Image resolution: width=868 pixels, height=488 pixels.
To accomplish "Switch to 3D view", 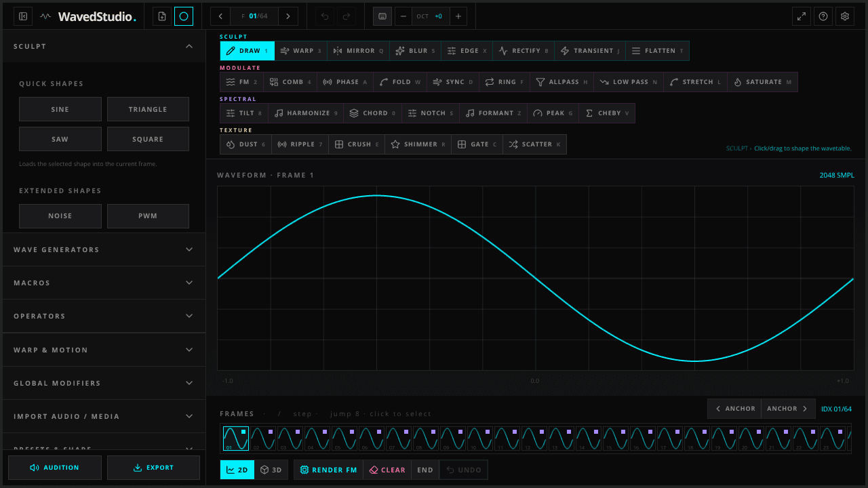I will [x=271, y=470].
